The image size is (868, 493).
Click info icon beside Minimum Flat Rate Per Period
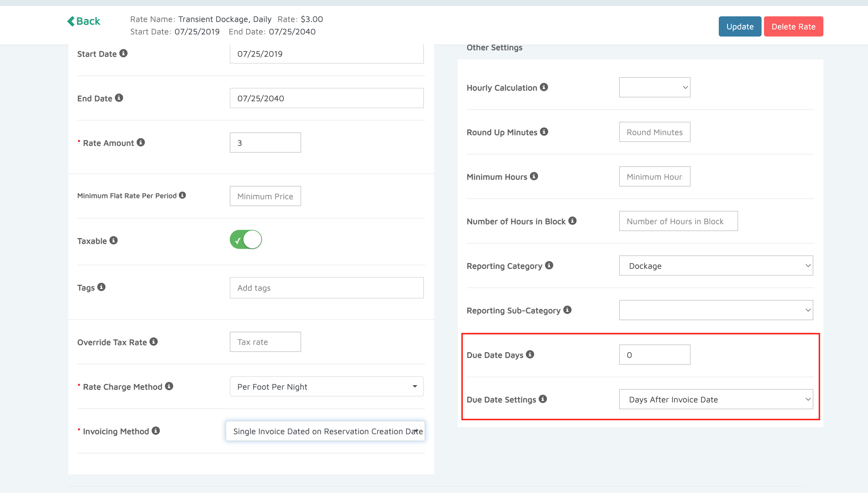tap(182, 195)
